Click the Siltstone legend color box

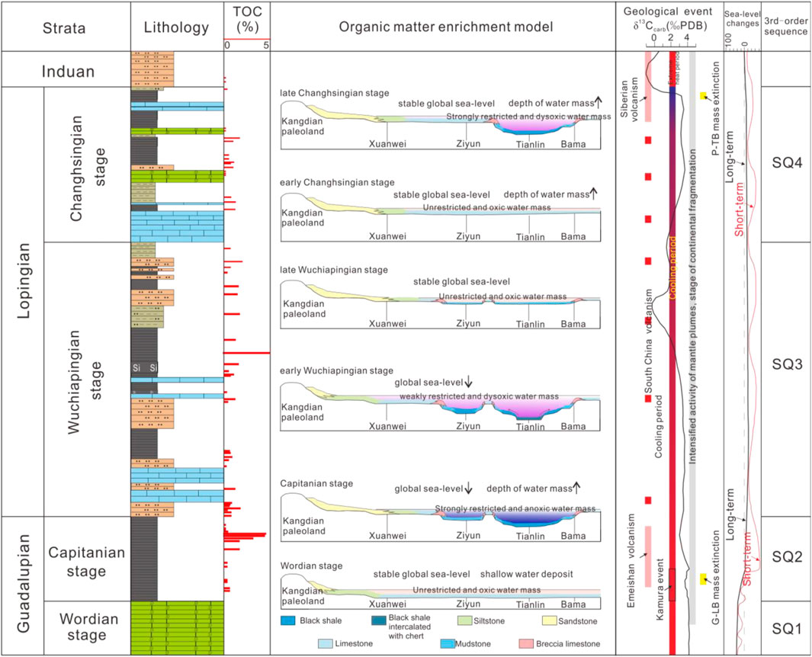465,620
